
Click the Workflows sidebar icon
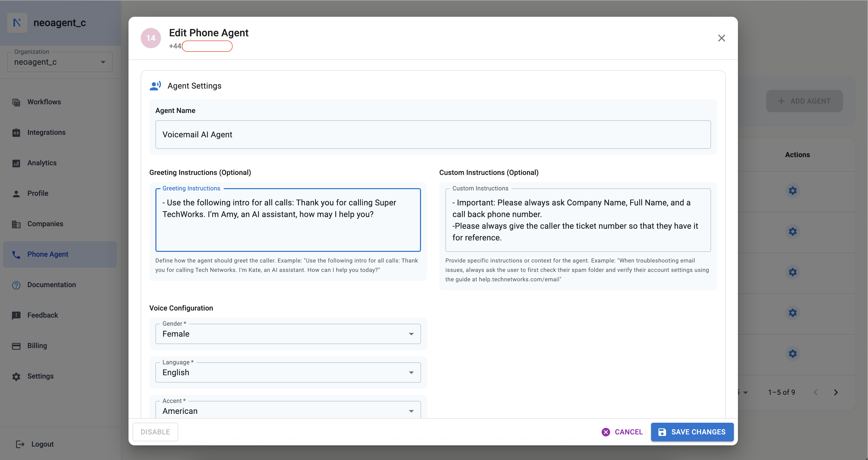click(16, 102)
